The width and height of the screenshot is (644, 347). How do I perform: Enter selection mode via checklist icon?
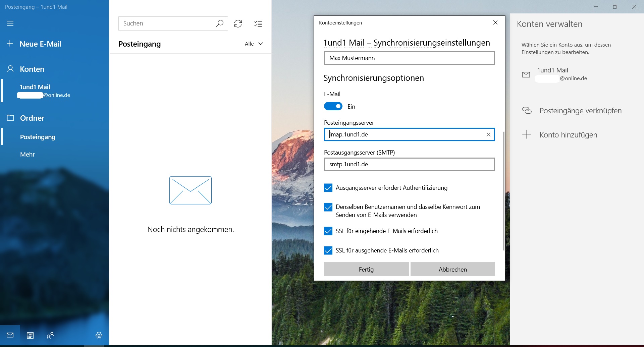point(258,23)
